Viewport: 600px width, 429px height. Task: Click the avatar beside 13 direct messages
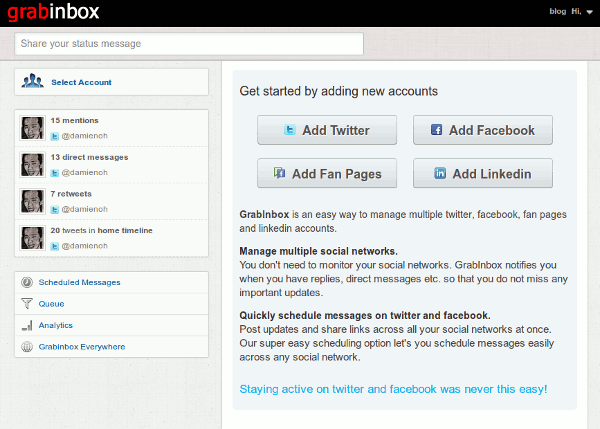point(32,165)
